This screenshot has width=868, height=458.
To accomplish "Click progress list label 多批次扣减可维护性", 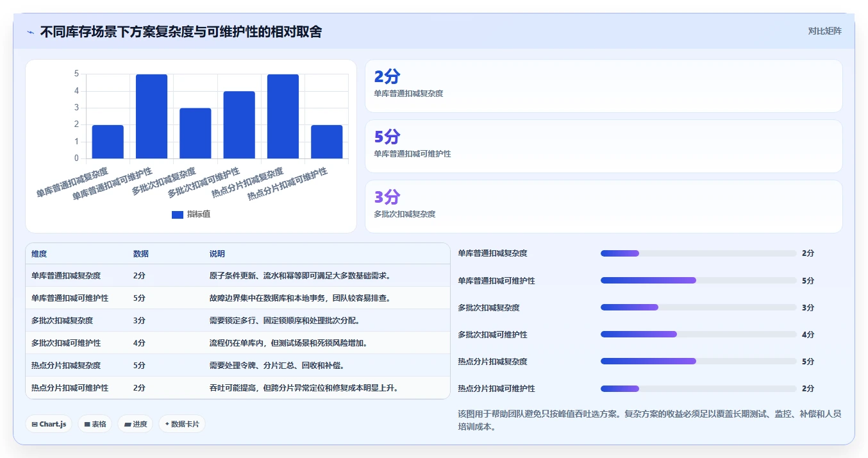I will (492, 335).
